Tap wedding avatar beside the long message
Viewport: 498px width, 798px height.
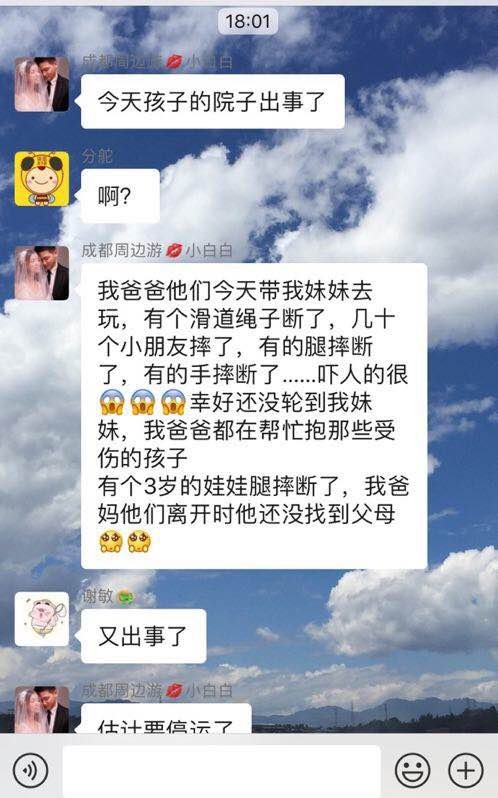[x=42, y=273]
